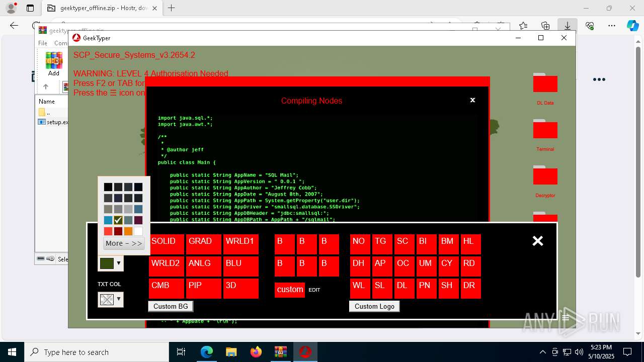This screenshot has width=644, height=362.
Task: Click the Custom BG button
Action: click(171, 306)
